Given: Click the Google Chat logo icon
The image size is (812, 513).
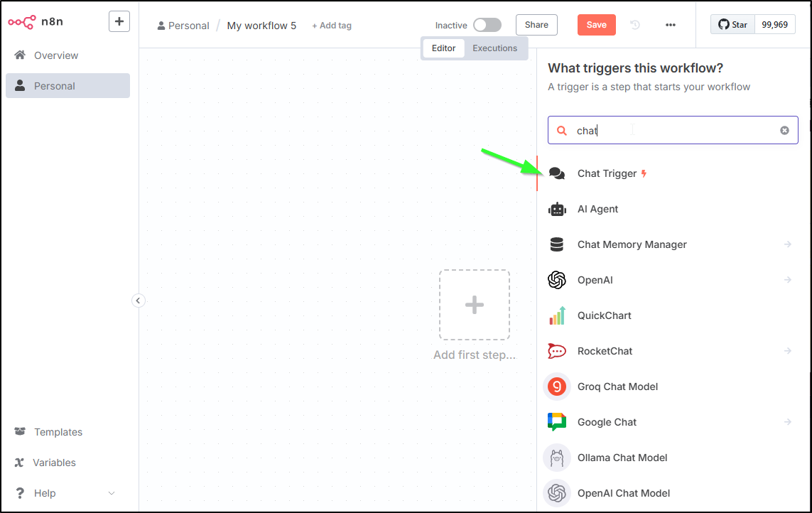Looking at the screenshot, I should (557, 422).
